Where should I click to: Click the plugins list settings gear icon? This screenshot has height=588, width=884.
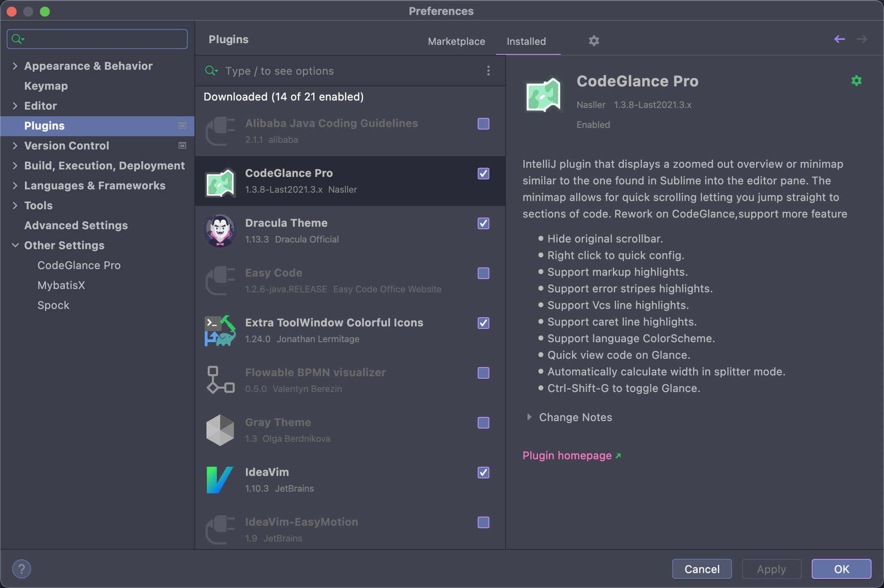(x=594, y=41)
